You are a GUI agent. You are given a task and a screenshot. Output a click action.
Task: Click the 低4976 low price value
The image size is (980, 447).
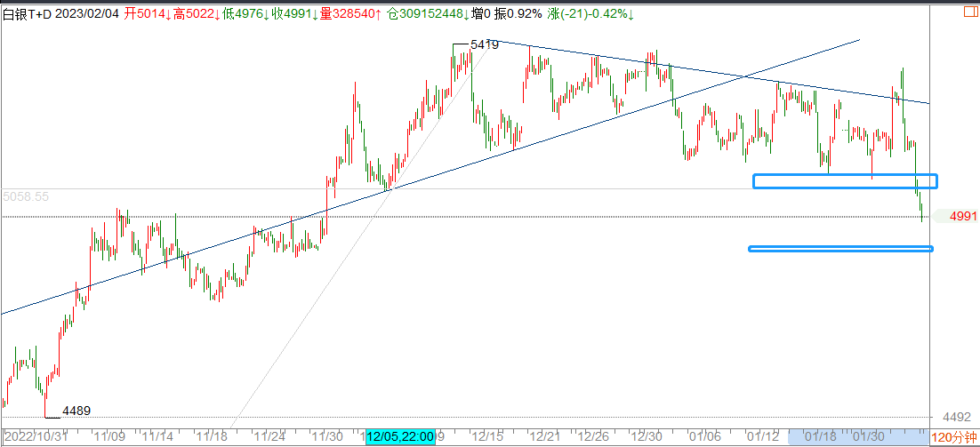pyautogui.click(x=245, y=14)
